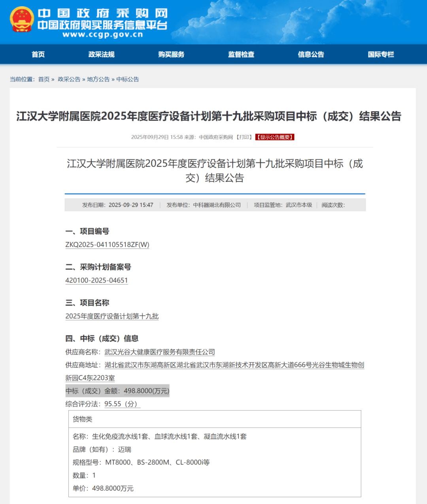The image size is (427, 504).
Task: Click the project number ZKQ2025-041105518ZF(W)
Action: click(x=107, y=244)
